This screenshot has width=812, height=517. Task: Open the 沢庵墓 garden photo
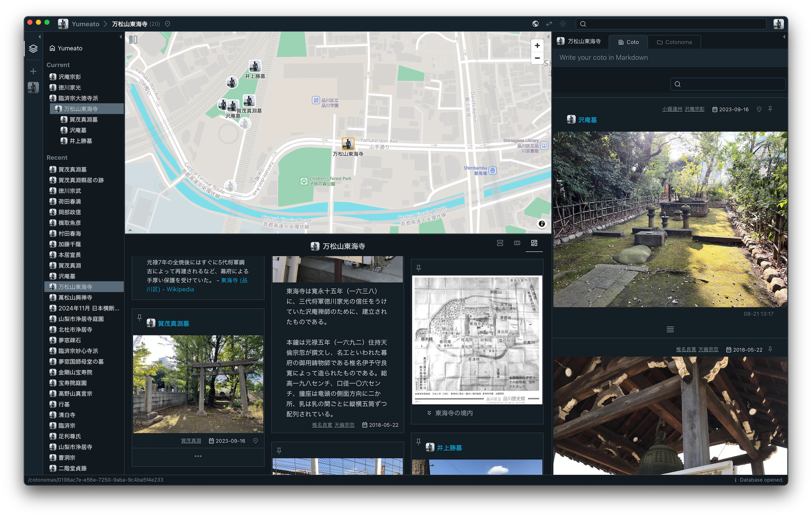pyautogui.click(x=670, y=219)
